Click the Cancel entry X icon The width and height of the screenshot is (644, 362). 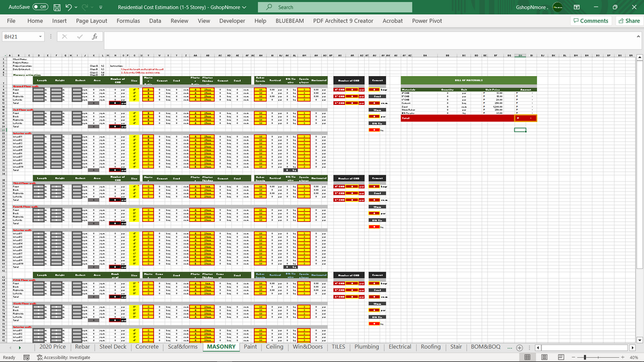[x=65, y=36]
